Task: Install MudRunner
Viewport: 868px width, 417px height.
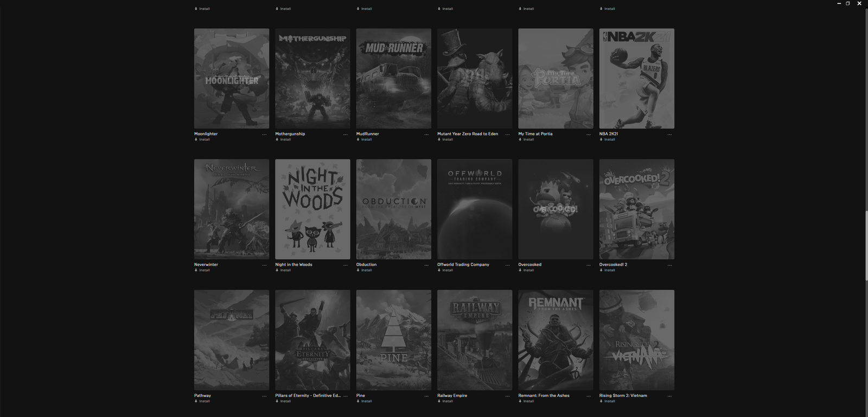Action: click(x=364, y=139)
